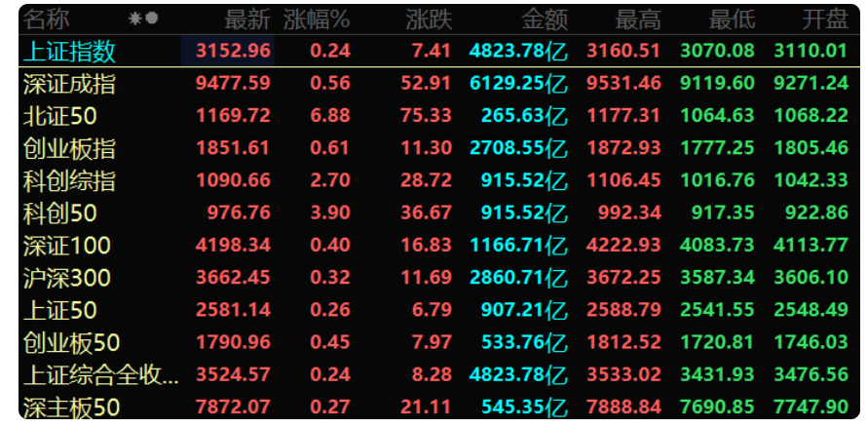Select the 创业板指 row name
Screen dimensions: 868x427
click(70, 148)
